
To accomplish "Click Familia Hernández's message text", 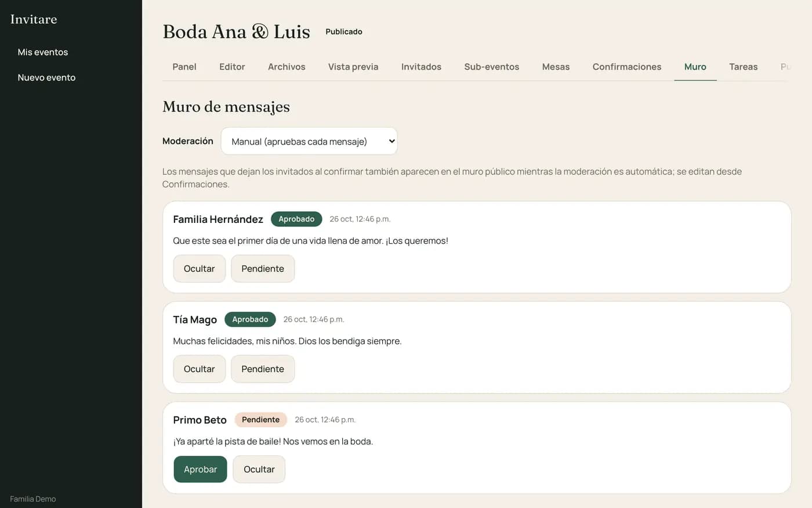I will [310, 241].
